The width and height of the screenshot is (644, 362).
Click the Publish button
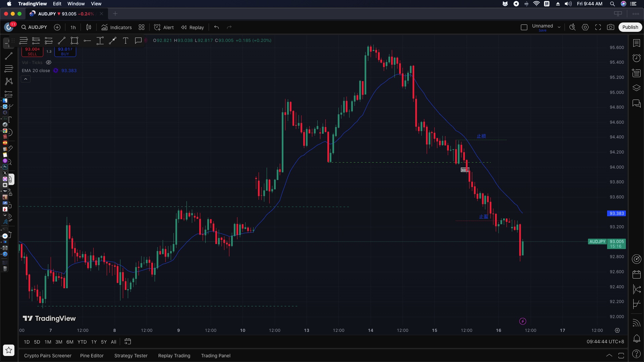[630, 27]
